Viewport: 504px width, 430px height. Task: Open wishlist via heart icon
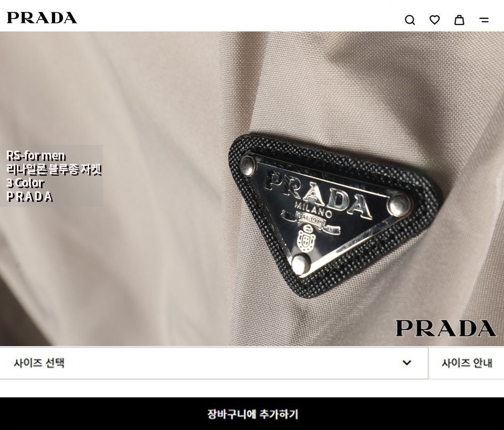coord(435,20)
